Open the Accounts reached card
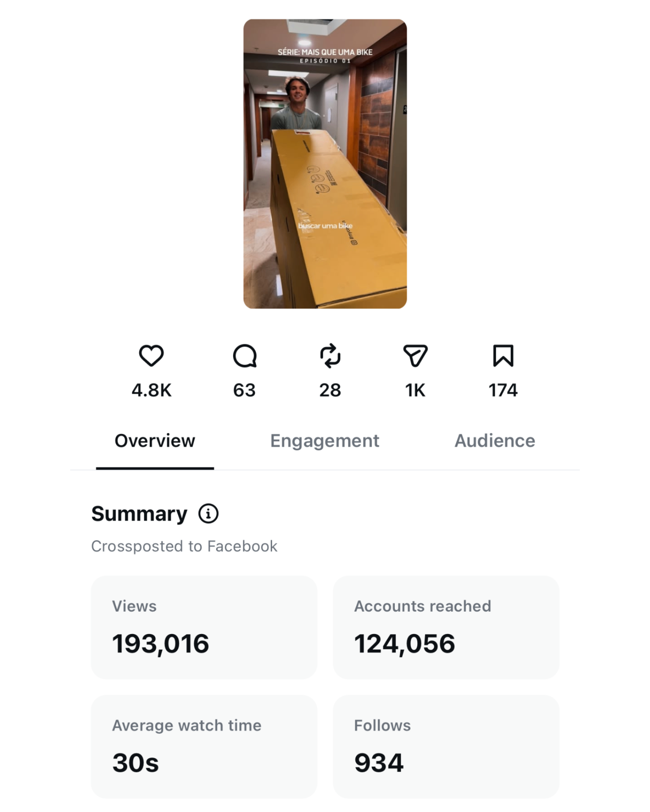This screenshot has height=812, width=650. [446, 628]
